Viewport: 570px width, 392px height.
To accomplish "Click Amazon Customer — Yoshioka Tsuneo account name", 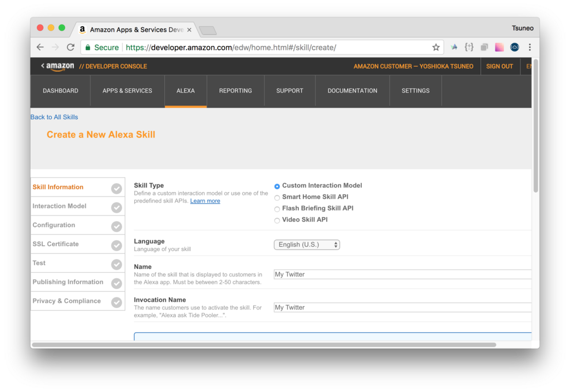I will pyautogui.click(x=414, y=66).
